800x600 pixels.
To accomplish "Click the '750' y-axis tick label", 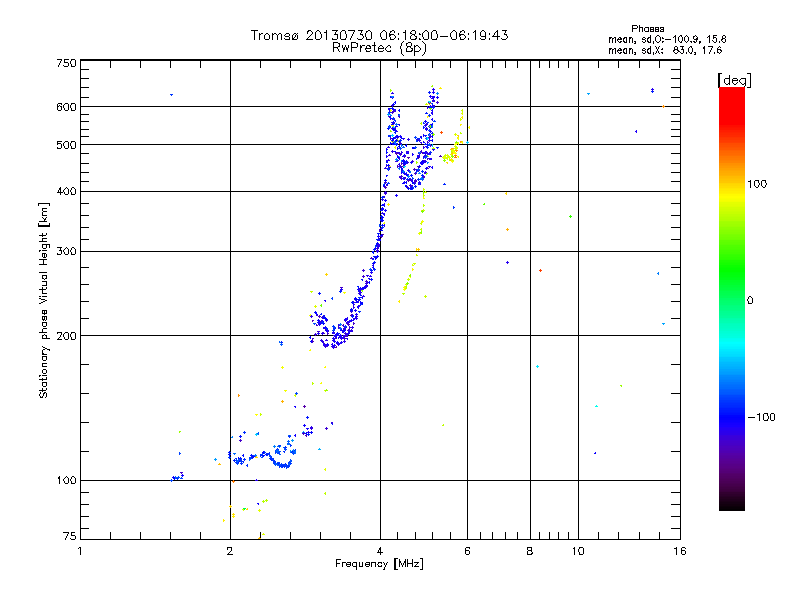I will [x=66, y=63].
